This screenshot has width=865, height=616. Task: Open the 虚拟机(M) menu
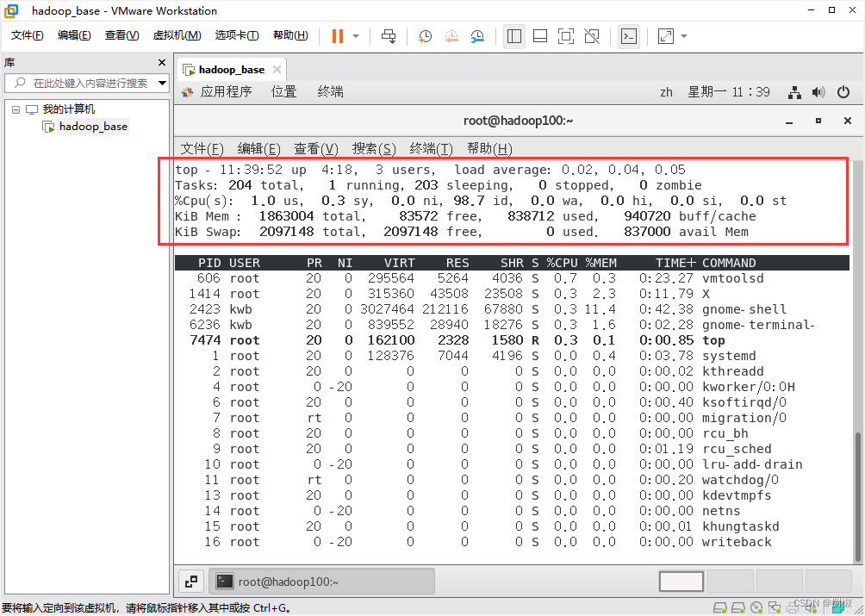pos(177,35)
